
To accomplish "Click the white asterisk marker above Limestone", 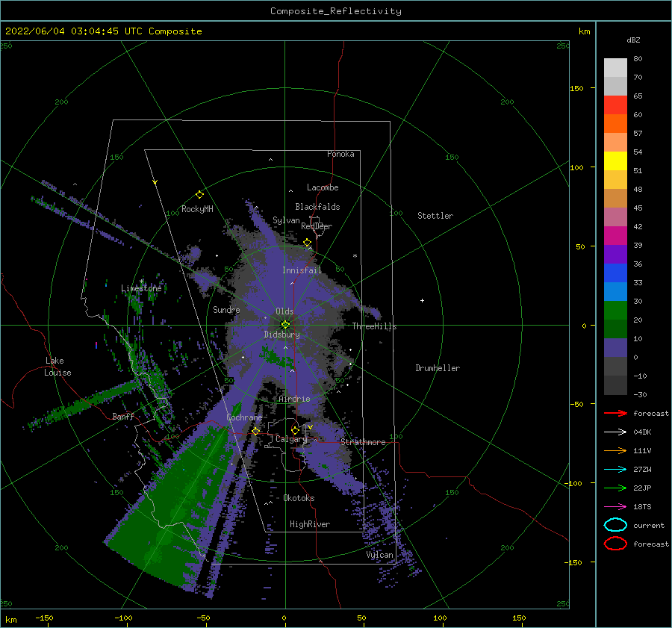I will pos(141,282).
